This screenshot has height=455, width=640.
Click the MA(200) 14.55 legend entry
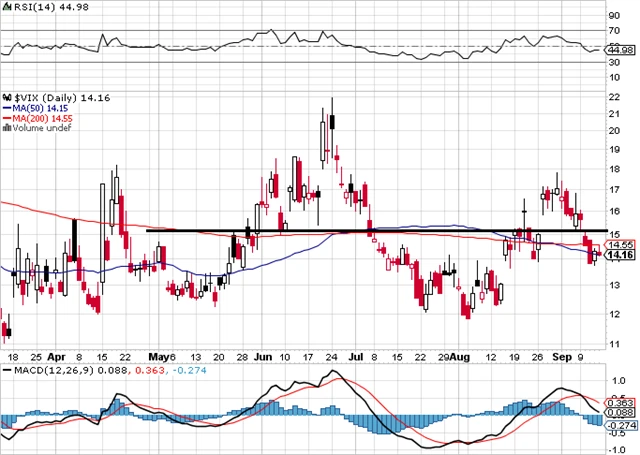pyautogui.click(x=41, y=118)
